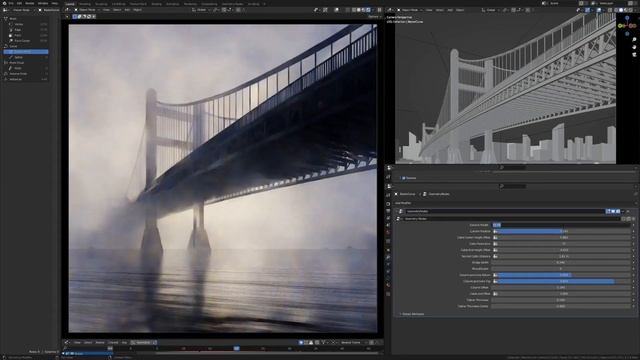Open the Edit menu
This screenshot has width=640, height=360.
[x=19, y=3]
